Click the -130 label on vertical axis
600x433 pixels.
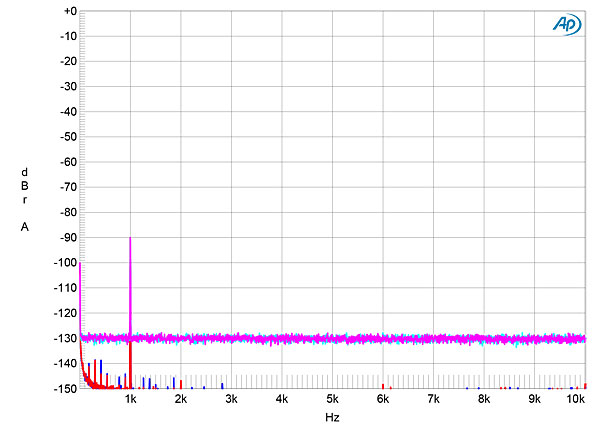(x=65, y=338)
